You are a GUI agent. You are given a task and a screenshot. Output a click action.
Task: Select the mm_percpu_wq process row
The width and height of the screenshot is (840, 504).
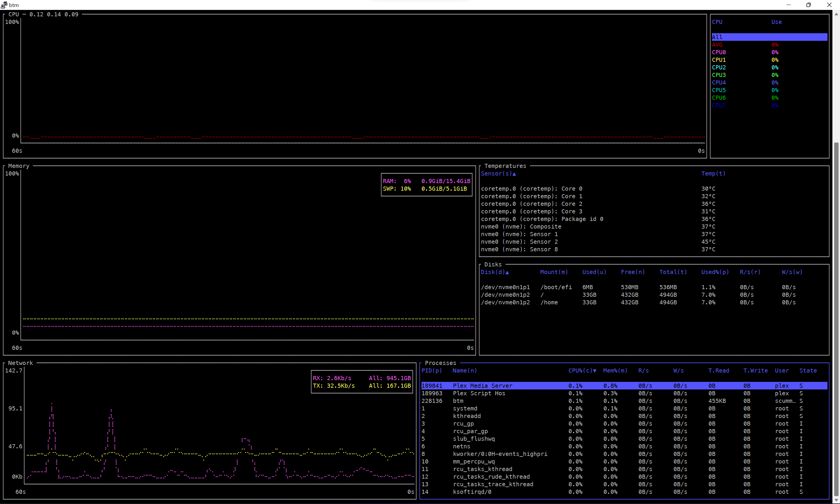(624, 461)
